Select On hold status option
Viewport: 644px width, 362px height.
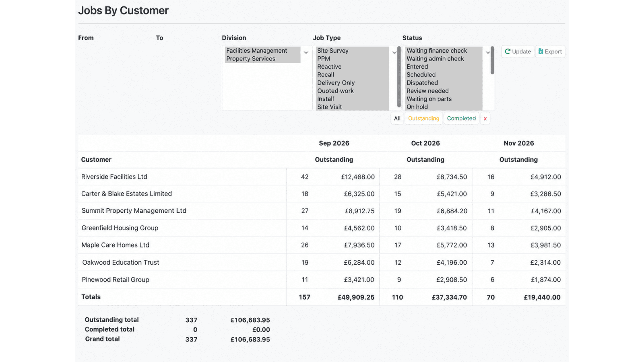point(444,107)
